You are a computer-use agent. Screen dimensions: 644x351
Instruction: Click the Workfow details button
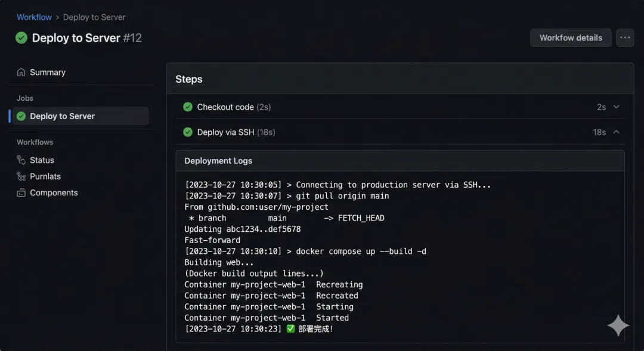(x=571, y=38)
